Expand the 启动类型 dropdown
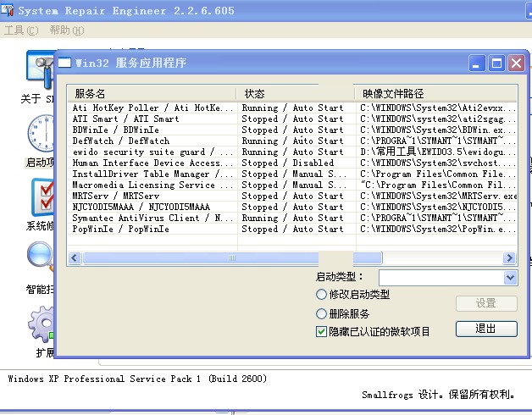 click(x=510, y=278)
